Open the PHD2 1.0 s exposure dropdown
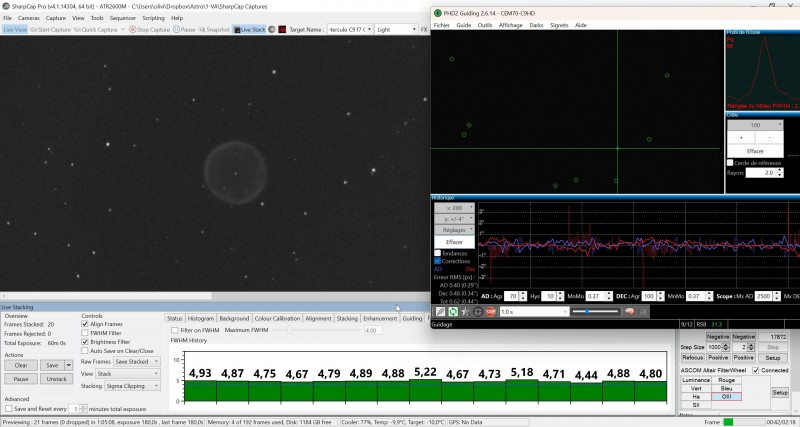The height and width of the screenshot is (427, 800). [534, 311]
